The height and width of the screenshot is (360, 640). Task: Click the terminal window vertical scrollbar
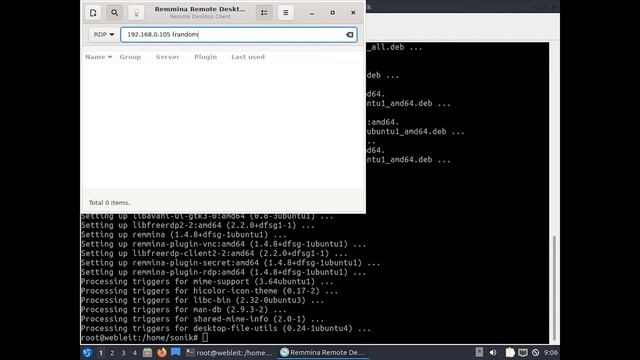[x=554, y=288]
